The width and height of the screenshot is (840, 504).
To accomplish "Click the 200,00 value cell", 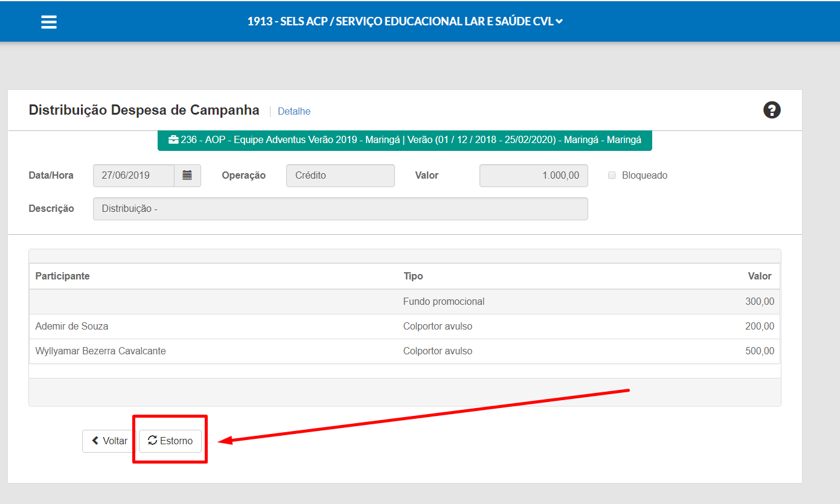I will tap(760, 326).
